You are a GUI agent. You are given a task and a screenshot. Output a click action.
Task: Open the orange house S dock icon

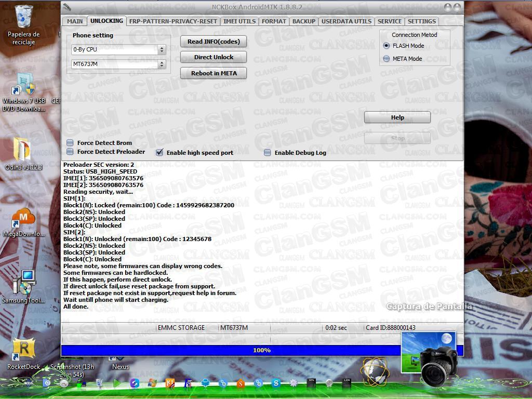pos(241,383)
